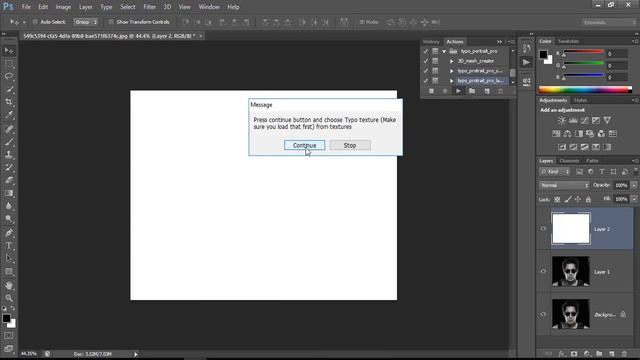
Task: Click Continue in the Message dialog
Action: coord(304,145)
